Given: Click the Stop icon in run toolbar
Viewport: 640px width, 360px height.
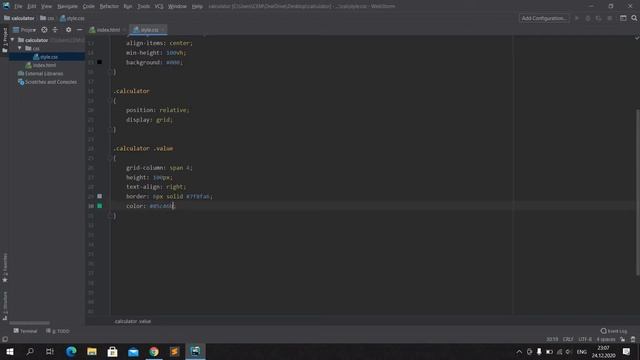Looking at the screenshot, I should coord(609,18).
